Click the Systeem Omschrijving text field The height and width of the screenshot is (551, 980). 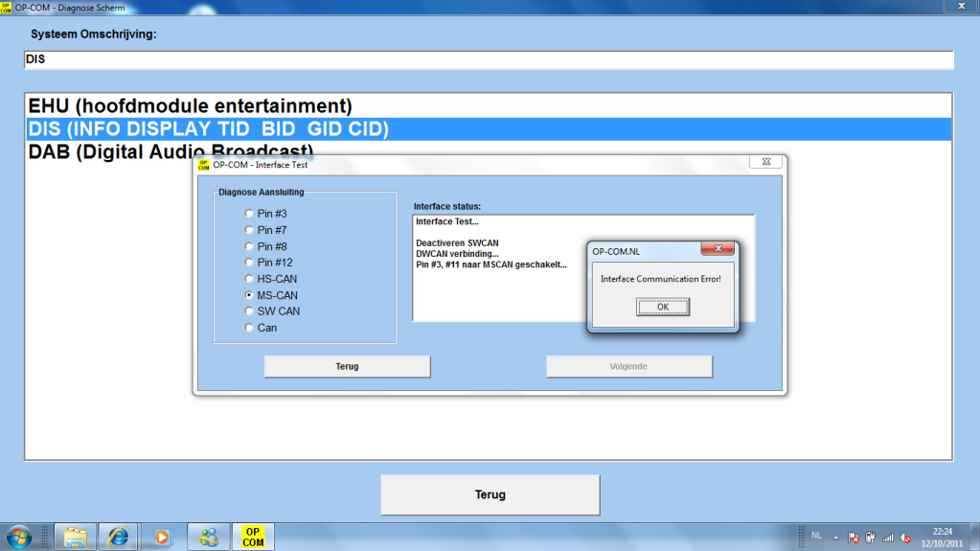489,59
